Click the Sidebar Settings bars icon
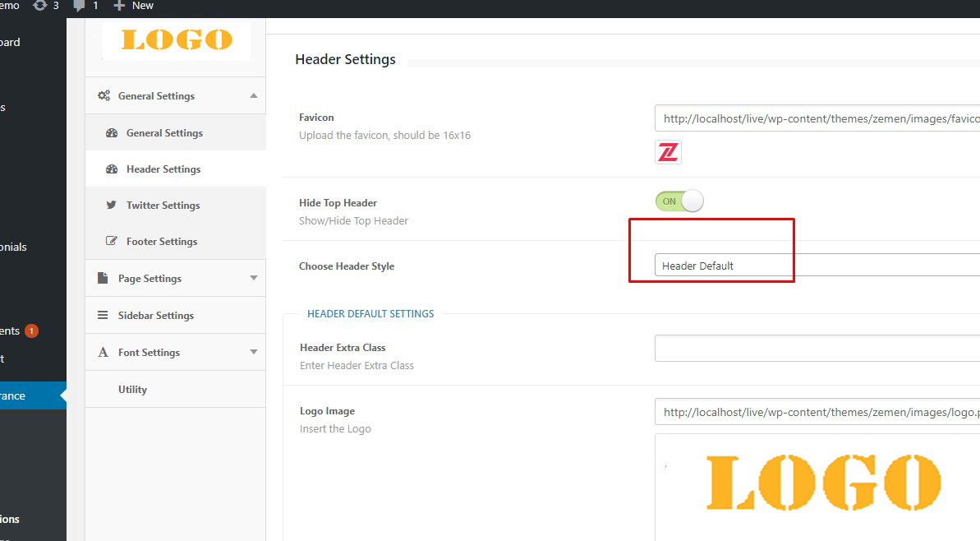Viewport: 980px width, 541px height. [x=104, y=316]
